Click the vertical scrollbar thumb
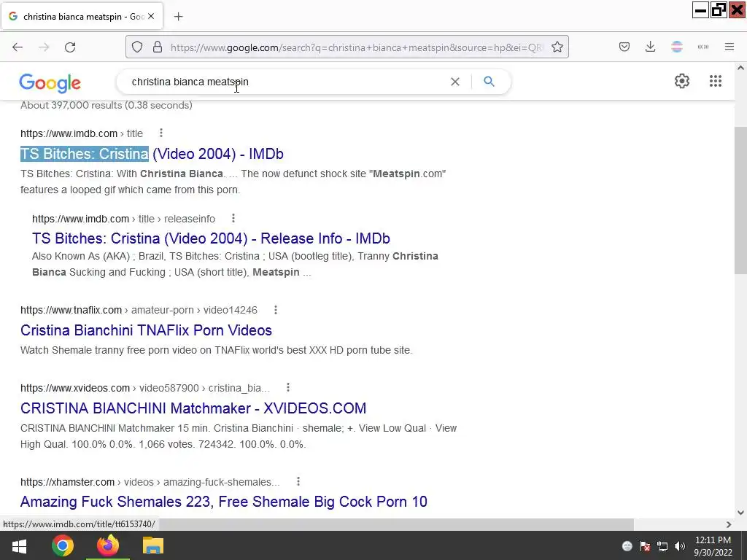 pos(740,200)
